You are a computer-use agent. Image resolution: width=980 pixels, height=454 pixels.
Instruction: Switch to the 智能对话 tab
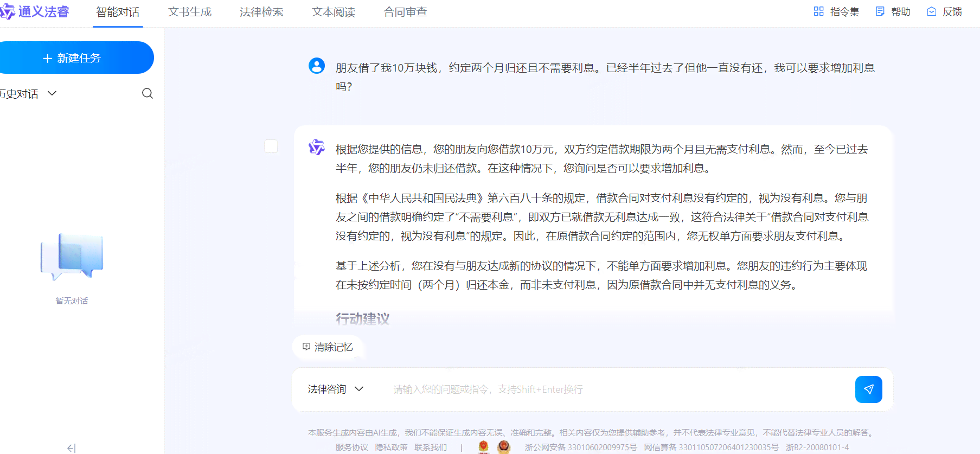118,12
